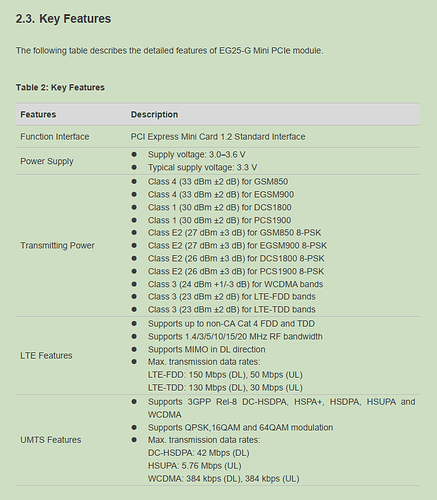The image size is (437, 500).
Task: Click Supports MIMO in DL direction text
Action: (x=207, y=349)
